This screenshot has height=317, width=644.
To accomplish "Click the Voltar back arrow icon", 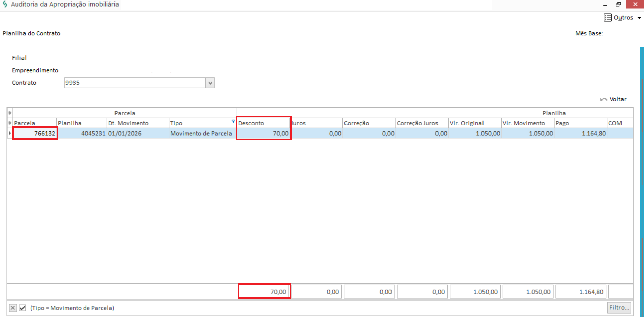I will 603,100.
